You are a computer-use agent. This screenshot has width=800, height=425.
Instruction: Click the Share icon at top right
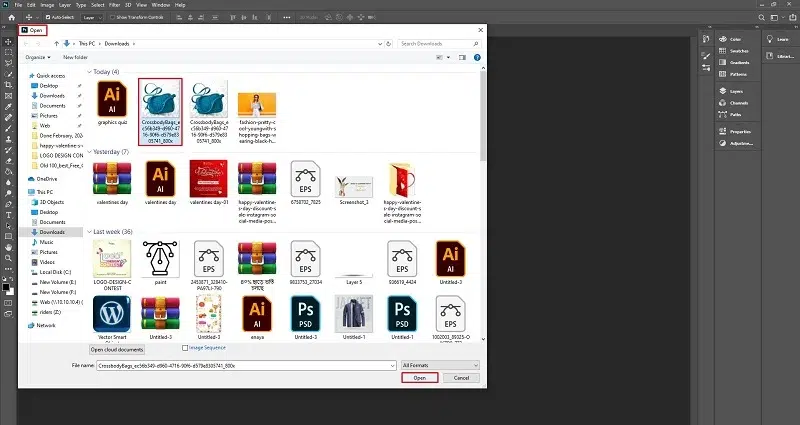[792, 17]
